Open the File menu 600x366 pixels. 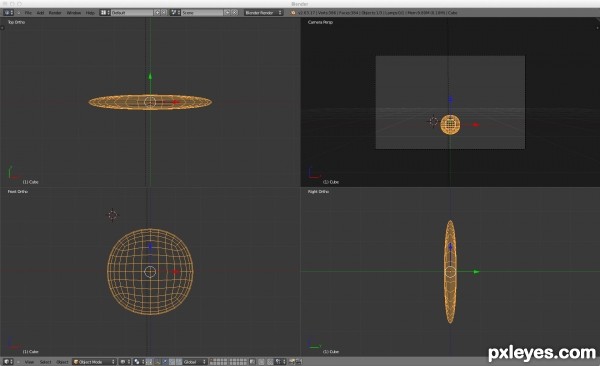click(28, 13)
